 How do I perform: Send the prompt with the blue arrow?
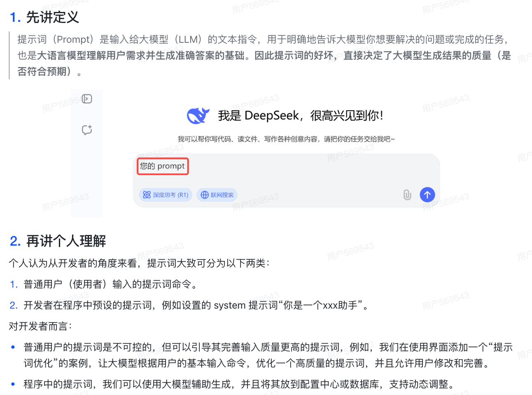point(427,195)
